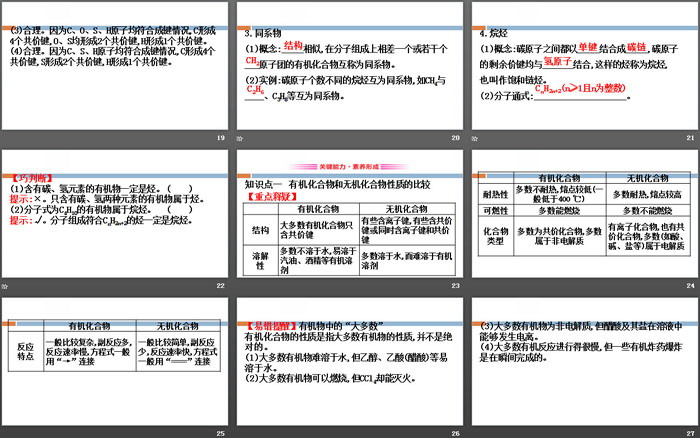Click the red 氢原子 answer on slide 21
700x438 pixels.
[558, 62]
